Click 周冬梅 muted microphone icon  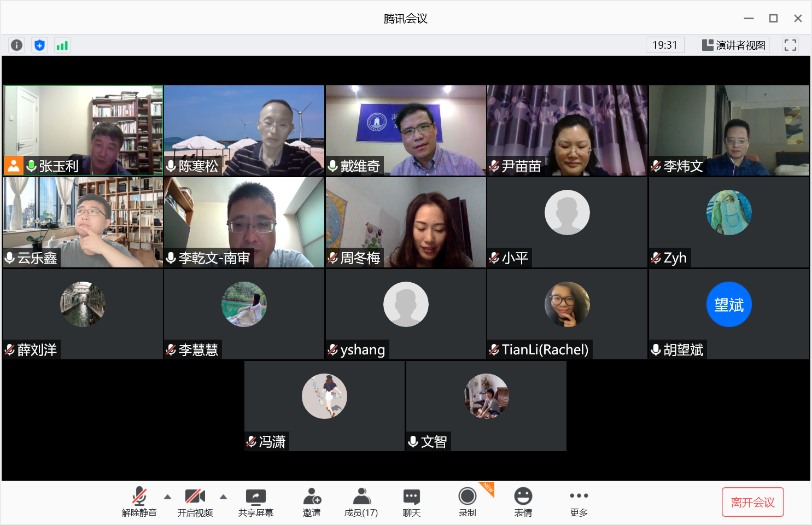[x=332, y=258]
